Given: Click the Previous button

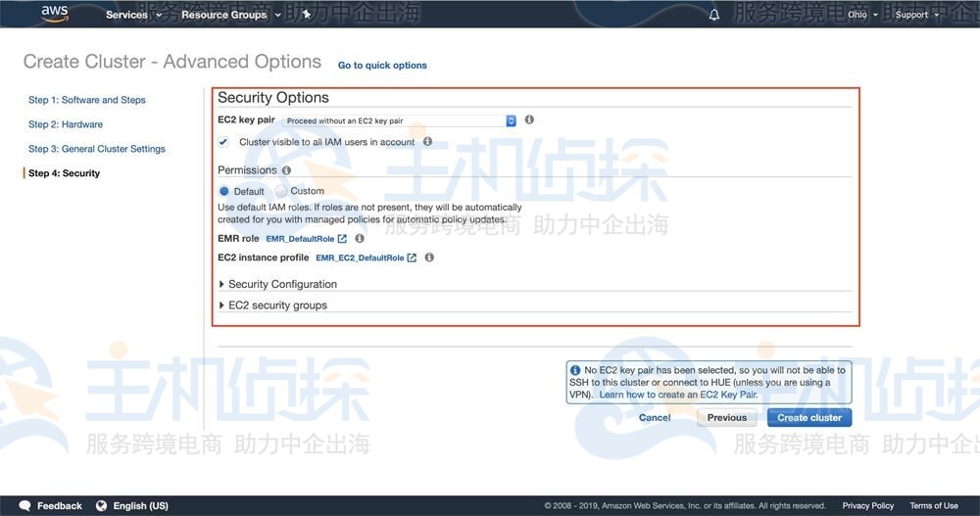Looking at the screenshot, I should tap(727, 417).
